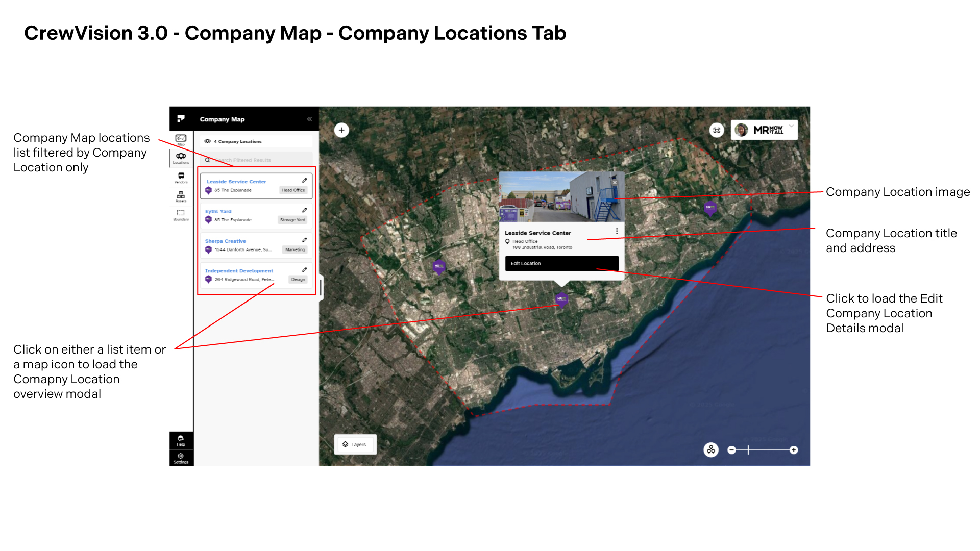Click the purple map pin west of popup
The width and height of the screenshot is (980, 551).
pyautogui.click(x=439, y=267)
